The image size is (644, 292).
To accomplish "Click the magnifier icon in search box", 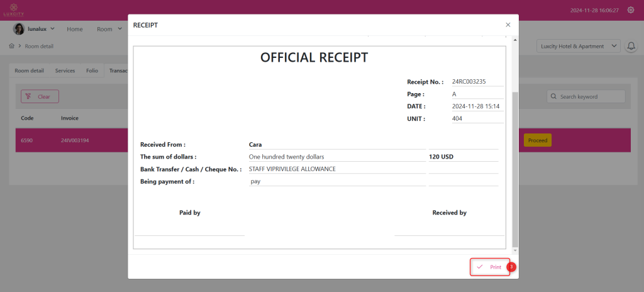I will [553, 96].
